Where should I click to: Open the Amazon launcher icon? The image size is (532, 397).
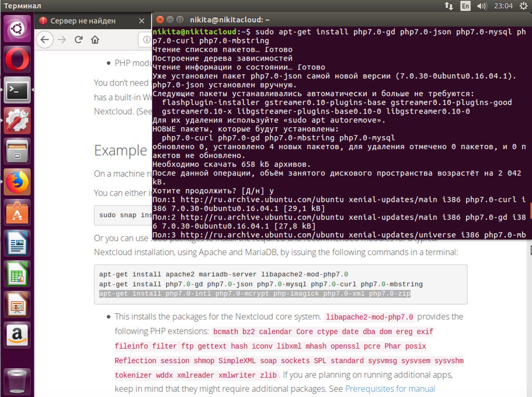(x=17, y=335)
